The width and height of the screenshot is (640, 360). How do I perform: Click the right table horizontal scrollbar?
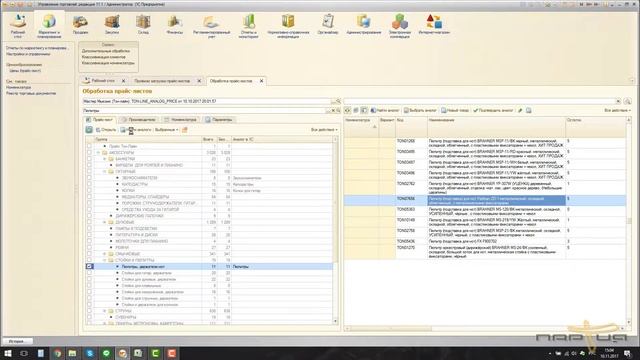click(x=486, y=328)
